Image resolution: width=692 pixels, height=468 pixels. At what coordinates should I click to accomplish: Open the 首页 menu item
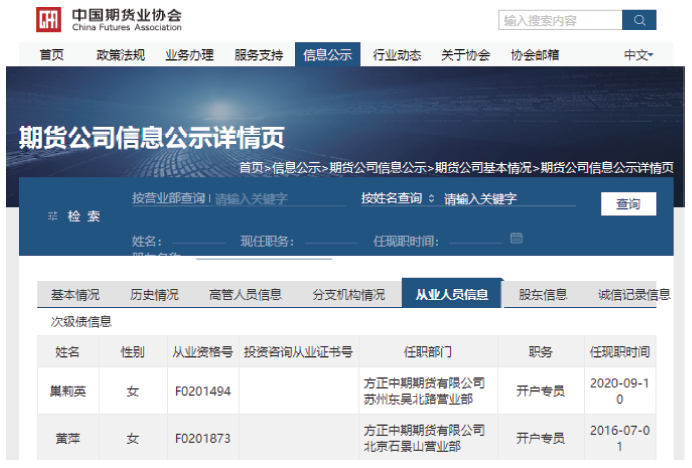click(52, 55)
